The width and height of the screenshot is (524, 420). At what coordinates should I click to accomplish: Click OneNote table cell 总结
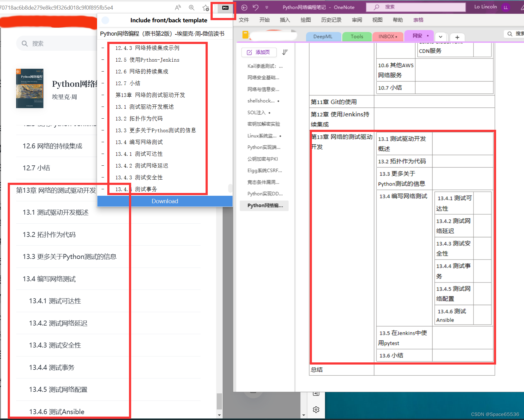(x=342, y=370)
